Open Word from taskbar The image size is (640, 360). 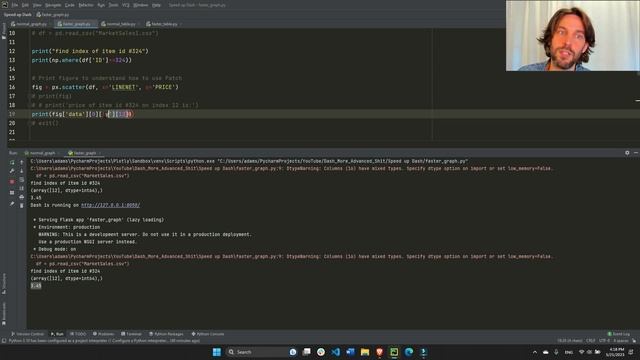(350, 352)
